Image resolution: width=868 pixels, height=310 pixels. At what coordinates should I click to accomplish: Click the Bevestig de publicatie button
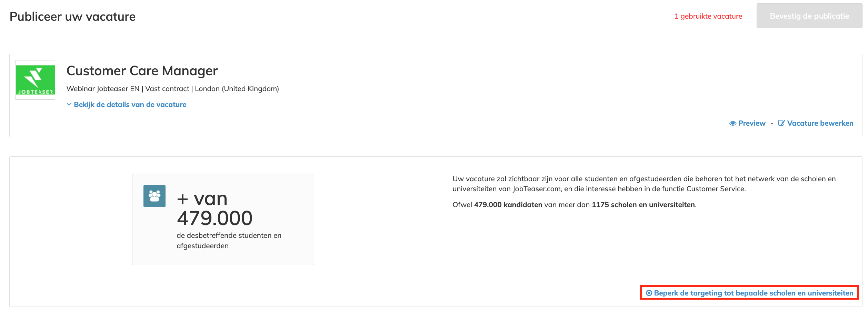tap(809, 16)
